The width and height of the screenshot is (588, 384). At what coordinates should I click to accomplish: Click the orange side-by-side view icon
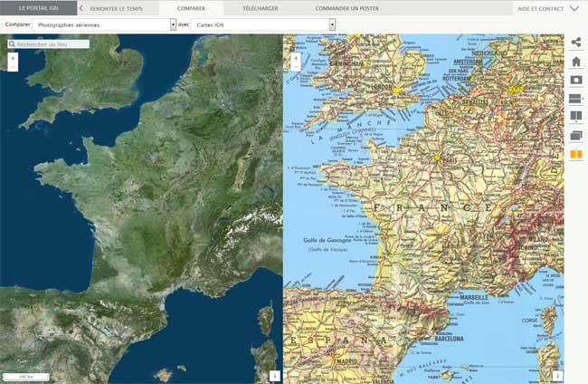click(576, 154)
